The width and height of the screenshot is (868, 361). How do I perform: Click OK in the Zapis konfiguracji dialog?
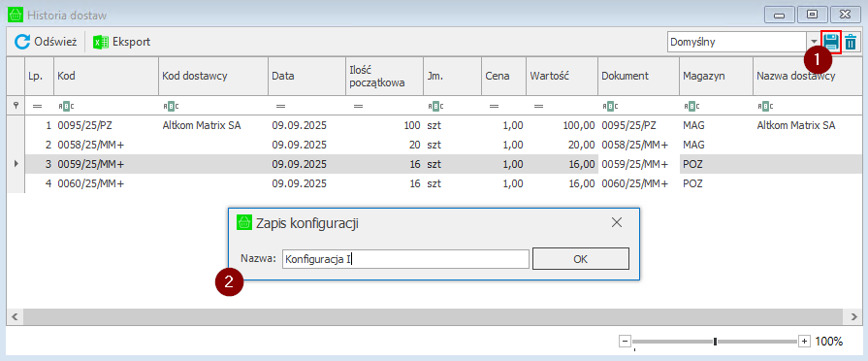click(x=580, y=258)
